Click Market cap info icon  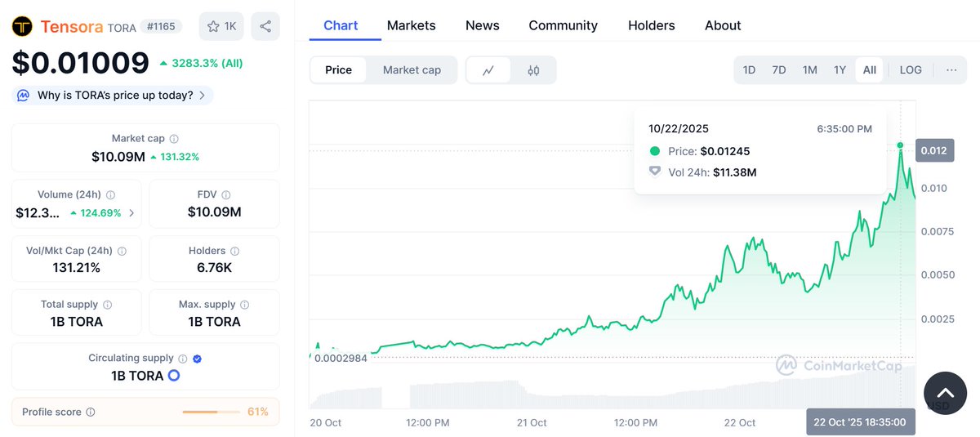coord(174,139)
